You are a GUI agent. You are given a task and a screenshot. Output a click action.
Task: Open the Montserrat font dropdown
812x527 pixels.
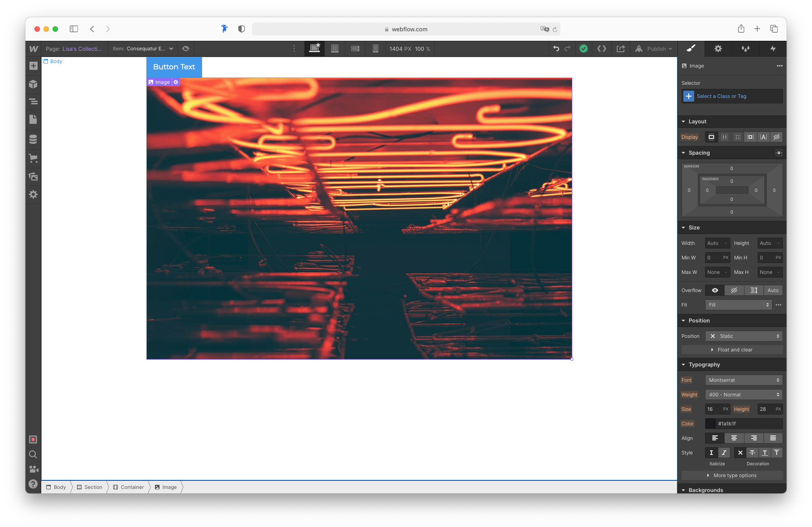744,380
